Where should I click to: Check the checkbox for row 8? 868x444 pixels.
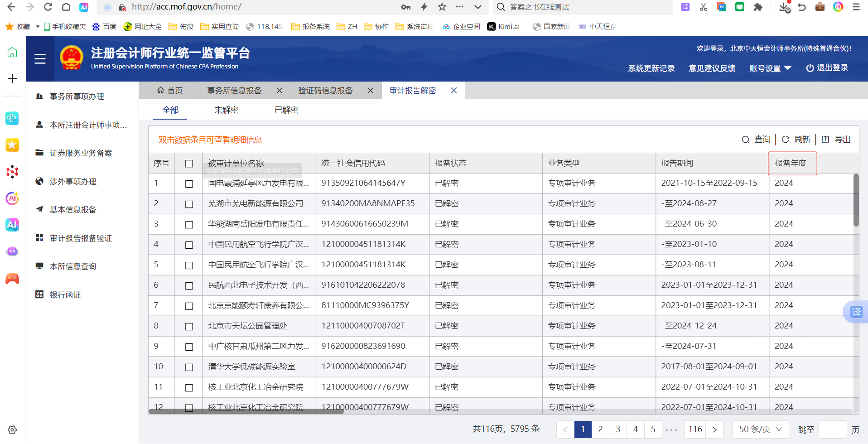tap(189, 326)
